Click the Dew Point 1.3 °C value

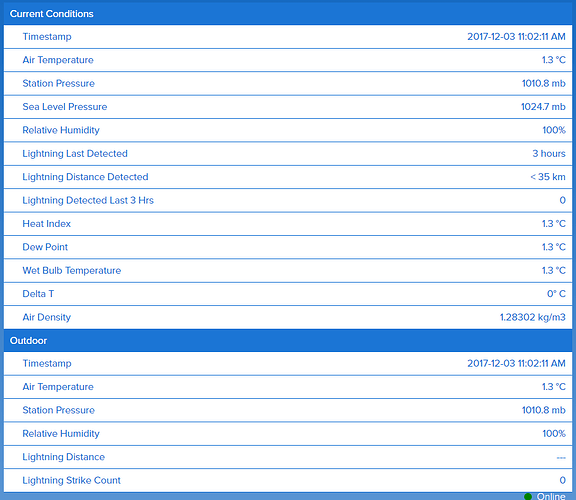[554, 247]
